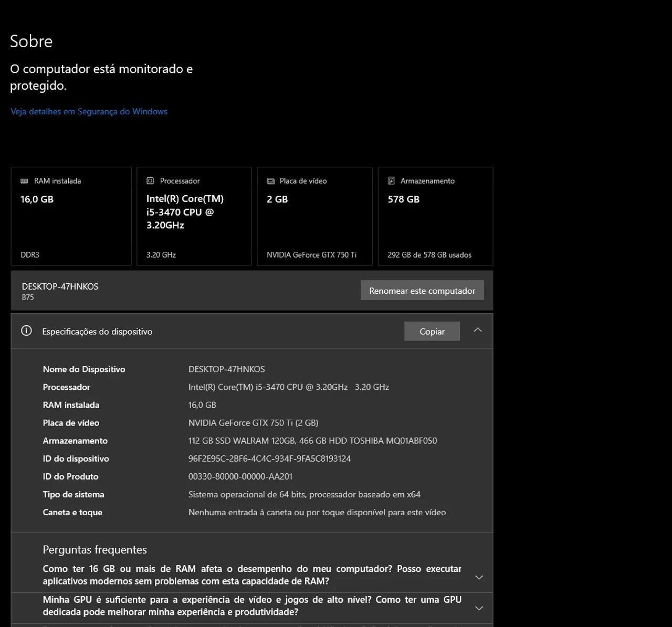Open question about 16 GB ou mais de RAM

(x=252, y=575)
